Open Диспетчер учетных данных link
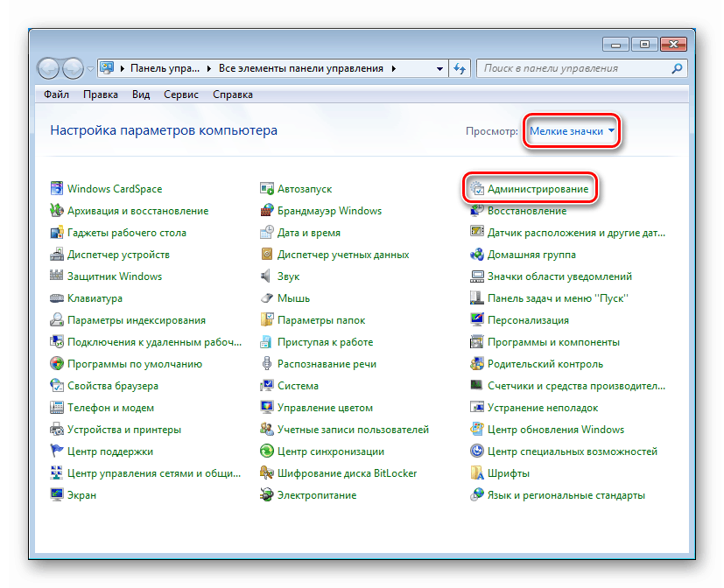The width and height of the screenshot is (724, 588). 343,255
